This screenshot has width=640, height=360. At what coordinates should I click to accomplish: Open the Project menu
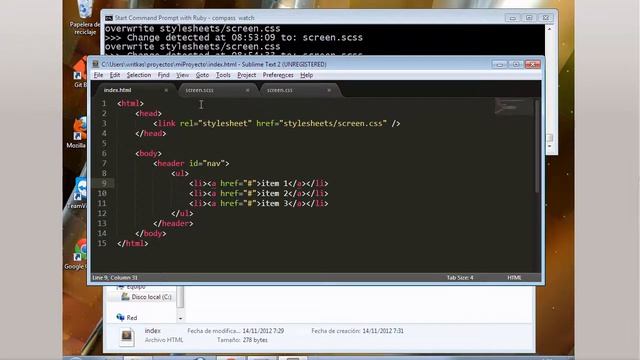(247, 75)
